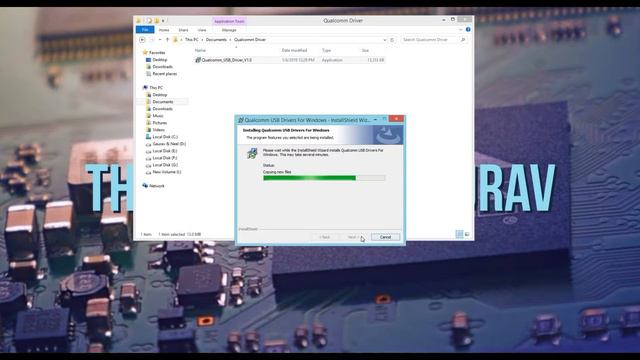The width and height of the screenshot is (640, 360).
Task: Open Recent places under Favorites
Action: click(164, 74)
